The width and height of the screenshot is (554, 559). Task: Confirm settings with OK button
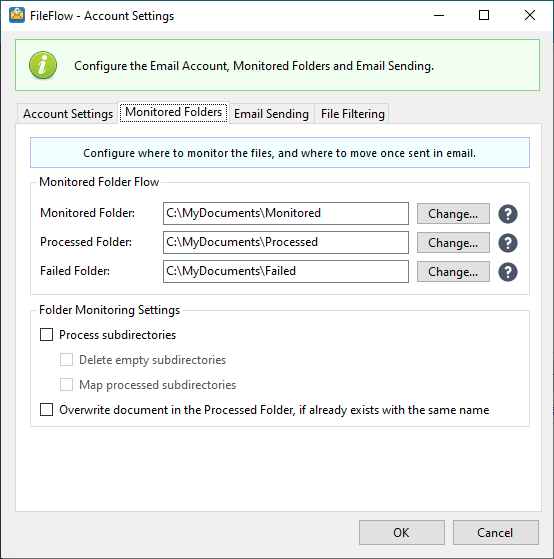click(x=402, y=533)
